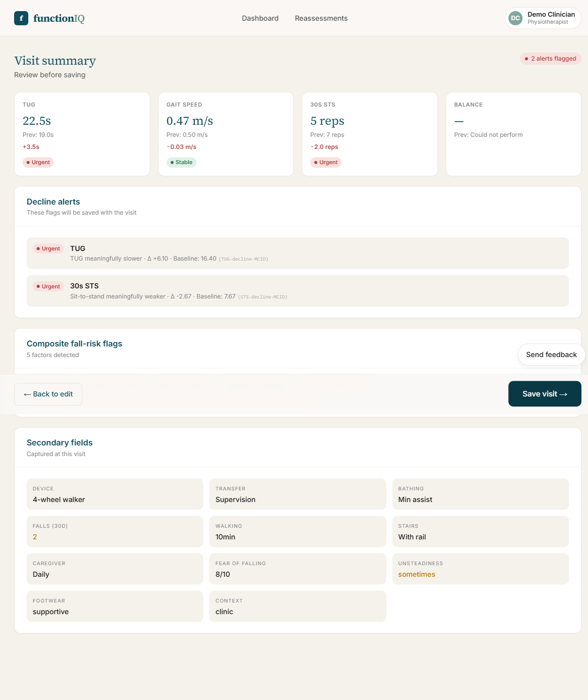Click the Fear of falling '8/10' field
The width and height of the screenshot is (588, 700).
(x=297, y=569)
